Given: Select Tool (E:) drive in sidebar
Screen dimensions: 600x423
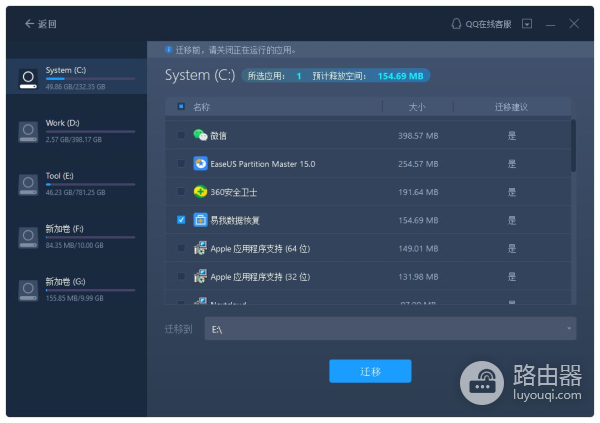Looking at the screenshot, I should pyautogui.click(x=77, y=184).
